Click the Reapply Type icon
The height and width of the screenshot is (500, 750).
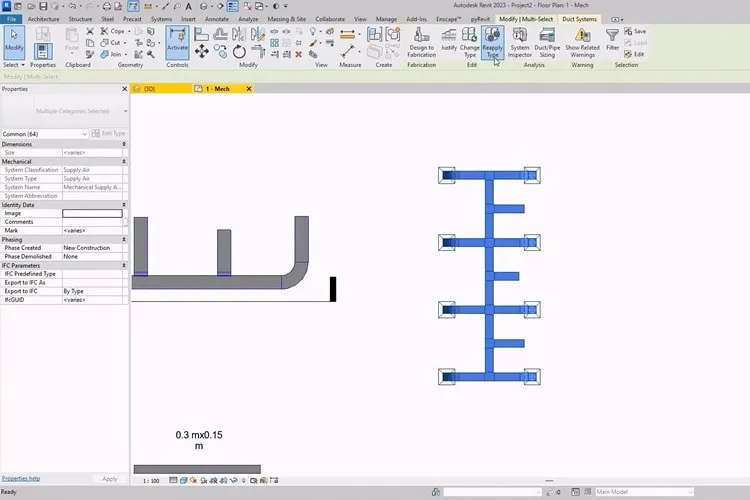(x=492, y=42)
